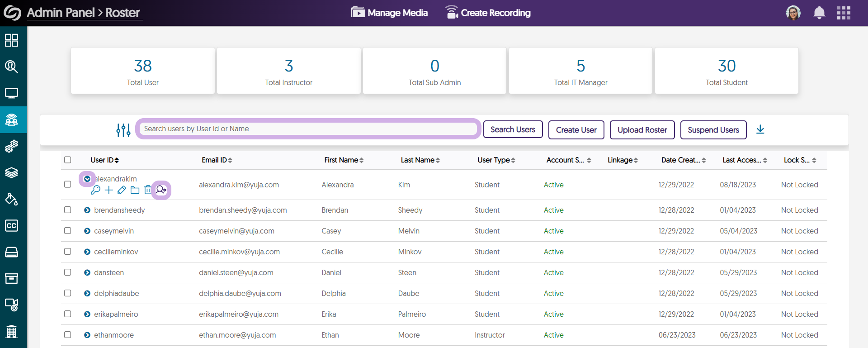This screenshot has width=868, height=348.
Task: Click the key icon under alexandrakim
Action: click(95, 190)
